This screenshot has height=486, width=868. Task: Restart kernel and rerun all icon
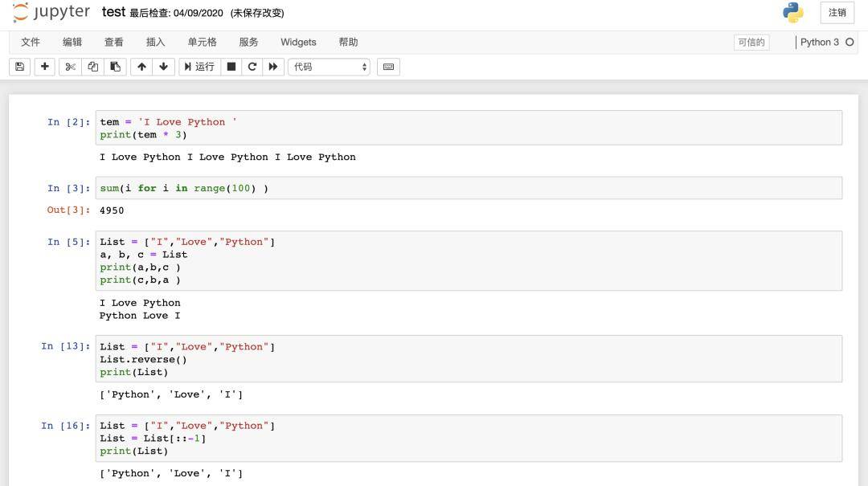pos(273,67)
